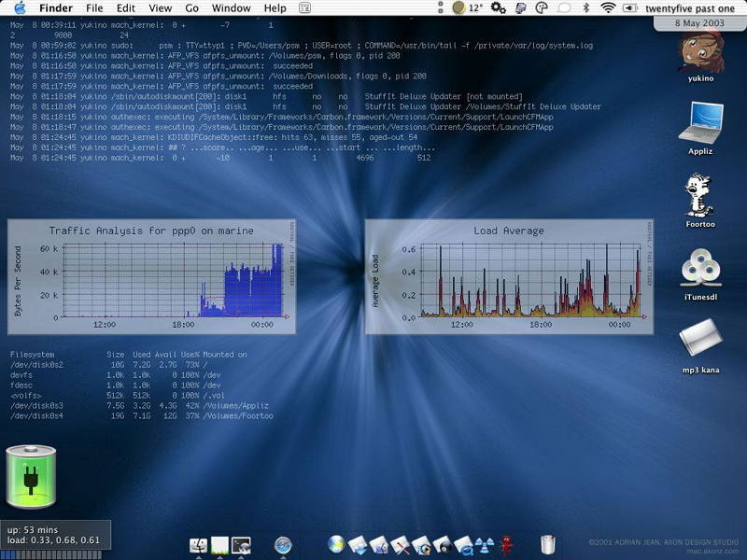Open Finder from the Dock
The width and height of the screenshot is (747, 560).
click(x=199, y=546)
